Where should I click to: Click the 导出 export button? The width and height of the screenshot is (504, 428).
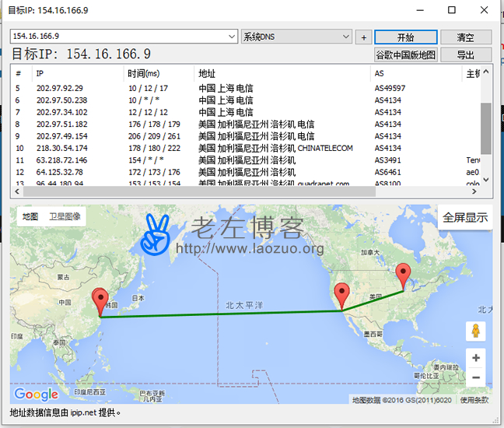pos(466,55)
